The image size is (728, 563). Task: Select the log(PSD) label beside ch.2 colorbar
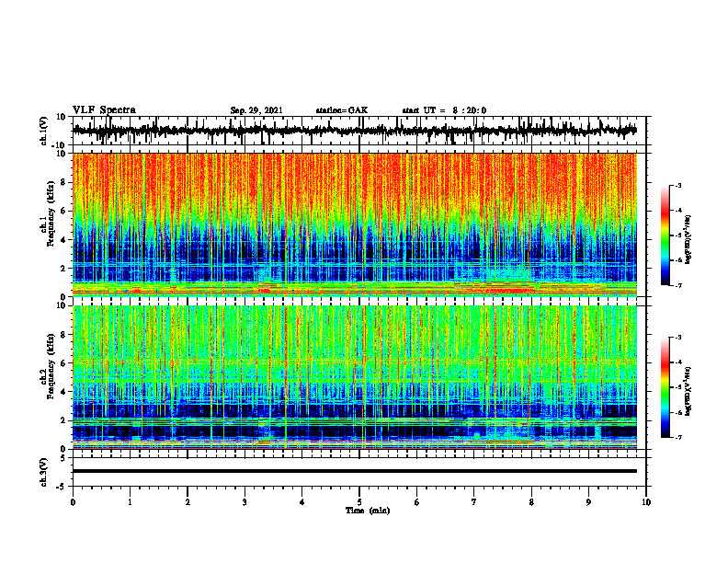click(x=688, y=391)
